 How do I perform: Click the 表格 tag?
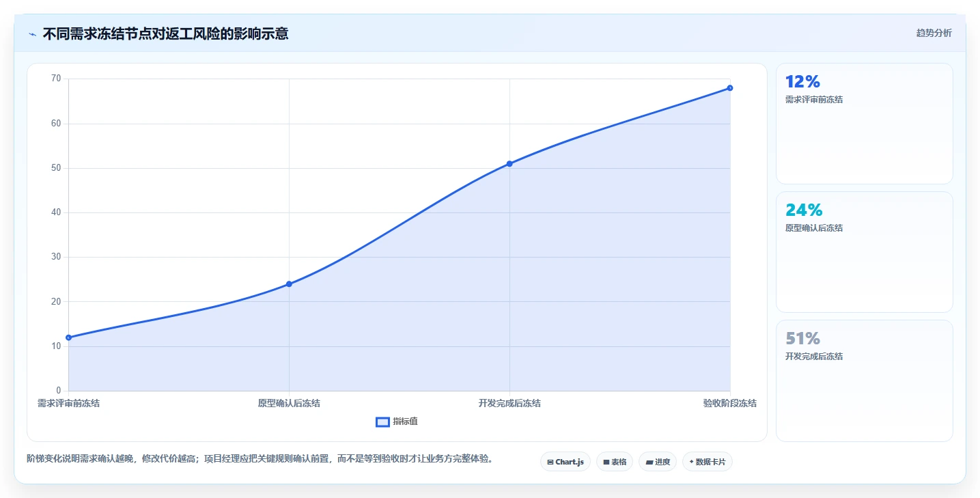pos(615,462)
